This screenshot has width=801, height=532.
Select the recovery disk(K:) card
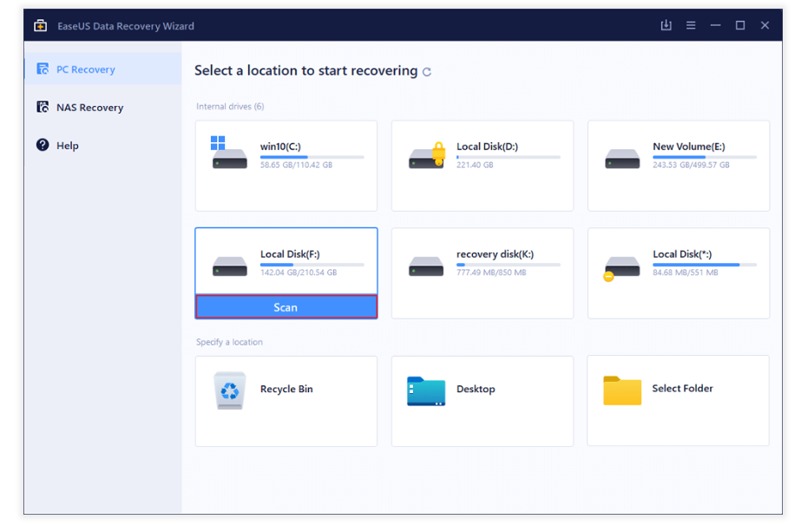point(482,273)
